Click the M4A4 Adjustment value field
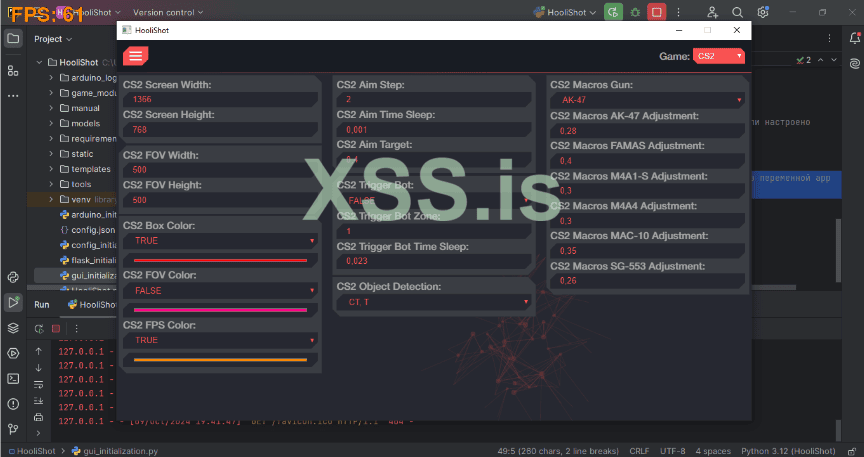 (x=647, y=221)
